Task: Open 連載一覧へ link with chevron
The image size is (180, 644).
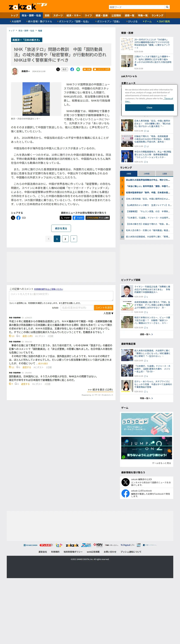Action: point(147,335)
